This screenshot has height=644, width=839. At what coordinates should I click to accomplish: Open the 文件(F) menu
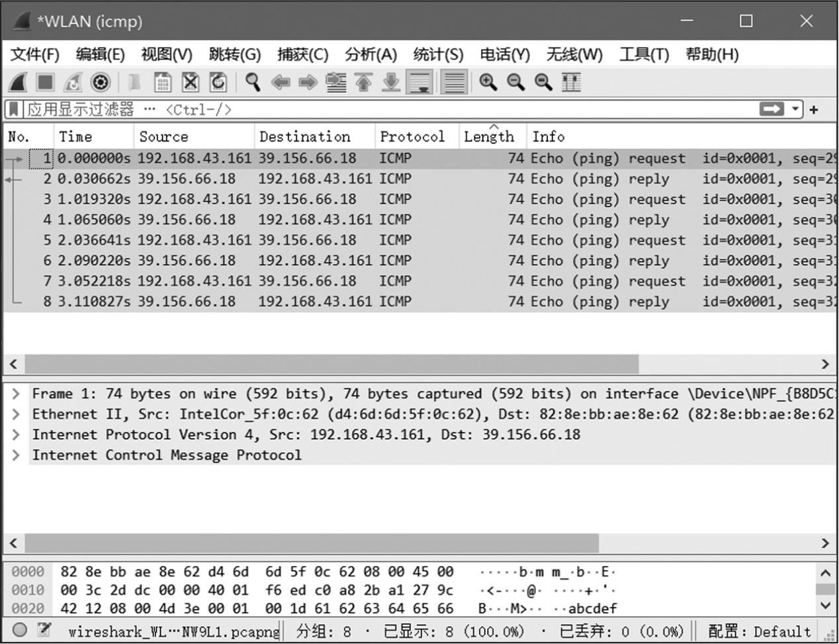(34, 54)
